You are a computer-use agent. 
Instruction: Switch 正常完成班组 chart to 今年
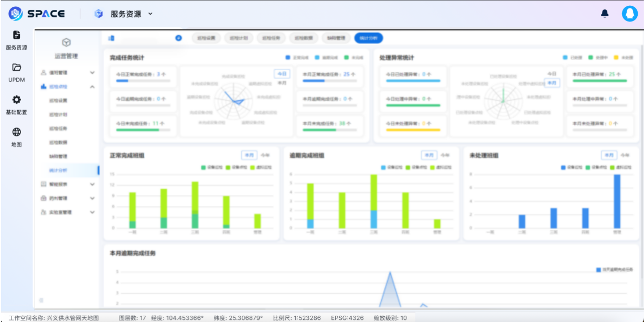click(265, 155)
